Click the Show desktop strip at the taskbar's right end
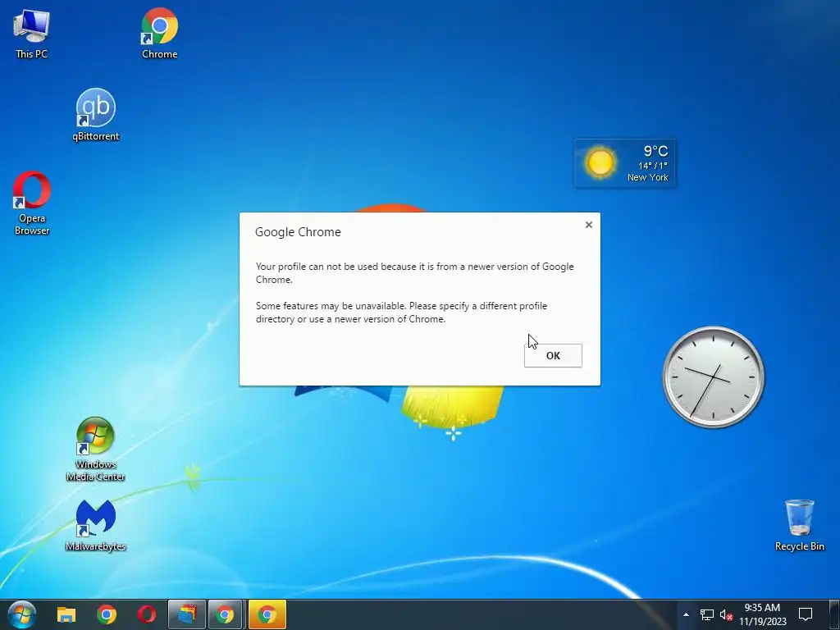The height and width of the screenshot is (630, 840). [x=834, y=614]
